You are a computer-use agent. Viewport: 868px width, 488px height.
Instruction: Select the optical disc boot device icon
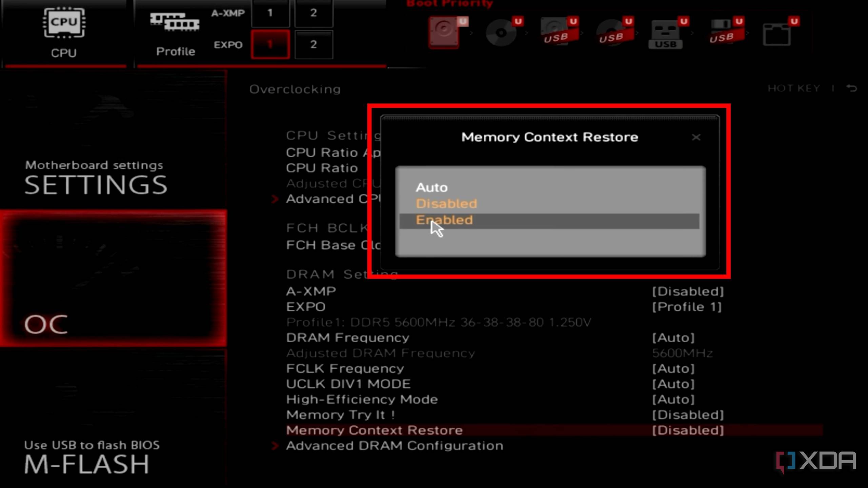click(501, 32)
